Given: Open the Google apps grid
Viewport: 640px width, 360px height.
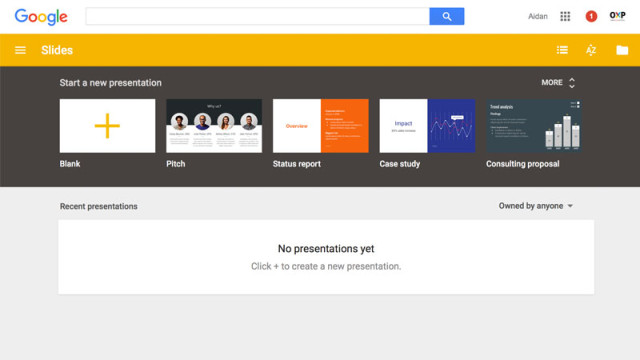Looking at the screenshot, I should coord(565,16).
